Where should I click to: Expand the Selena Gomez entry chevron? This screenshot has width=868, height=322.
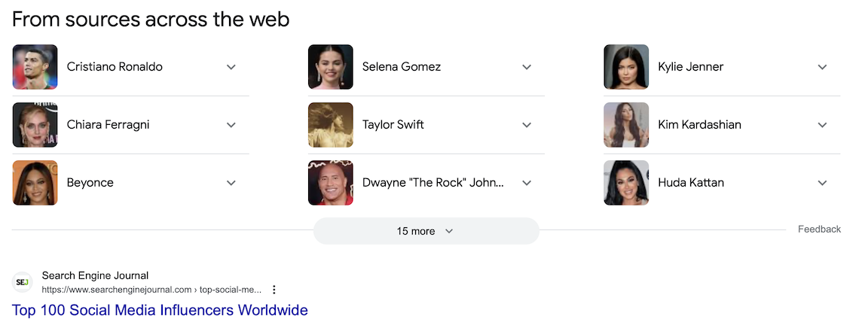coord(527,67)
